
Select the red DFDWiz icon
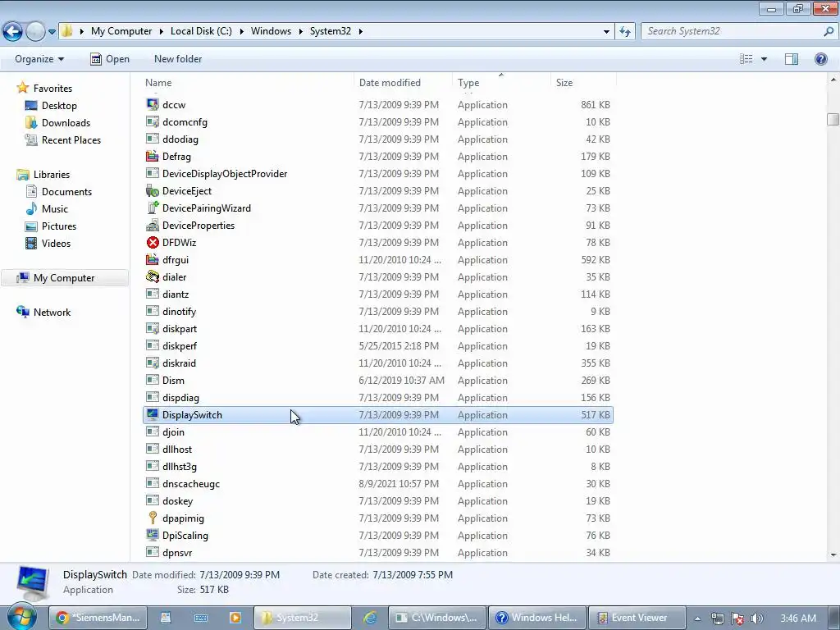coord(153,242)
